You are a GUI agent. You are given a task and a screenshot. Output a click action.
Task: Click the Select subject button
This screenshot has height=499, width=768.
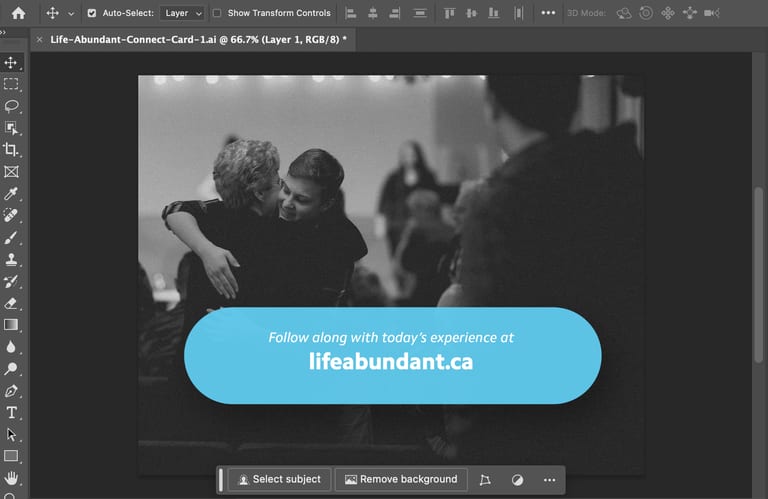coord(280,479)
